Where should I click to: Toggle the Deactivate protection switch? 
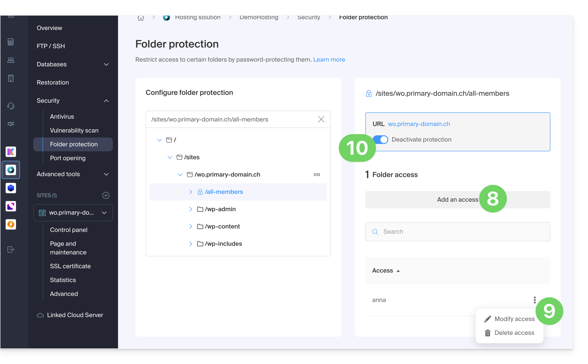[380, 140]
